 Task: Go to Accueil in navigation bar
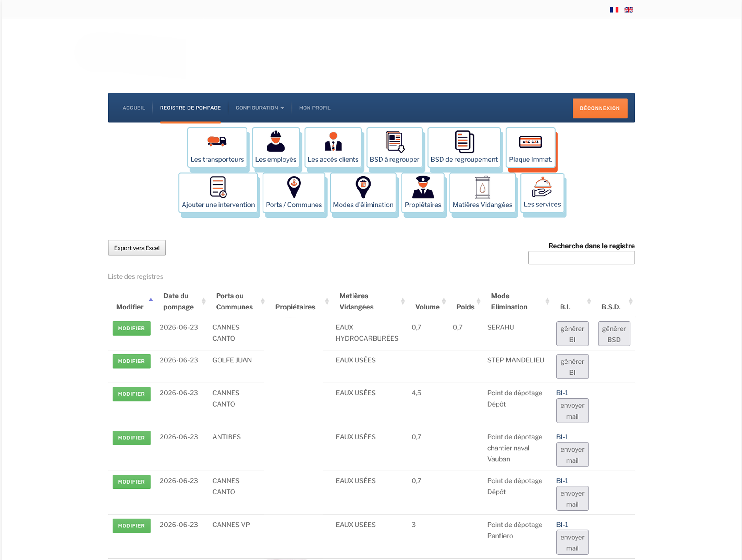[133, 108]
